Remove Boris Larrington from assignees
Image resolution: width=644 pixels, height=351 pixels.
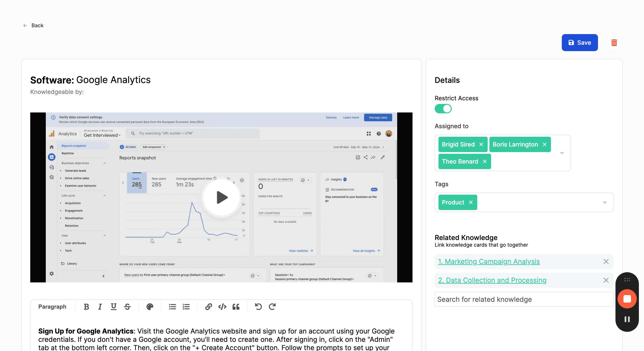545,144
